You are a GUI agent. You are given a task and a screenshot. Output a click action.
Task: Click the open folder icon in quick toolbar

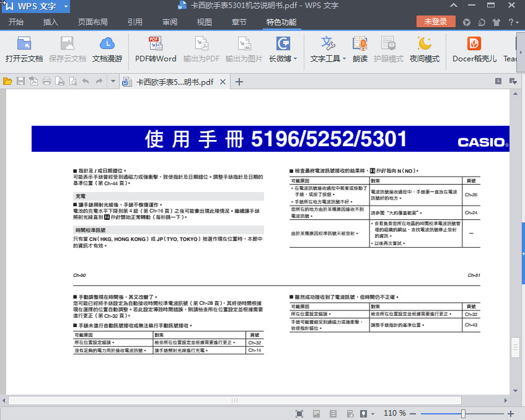pyautogui.click(x=7, y=81)
